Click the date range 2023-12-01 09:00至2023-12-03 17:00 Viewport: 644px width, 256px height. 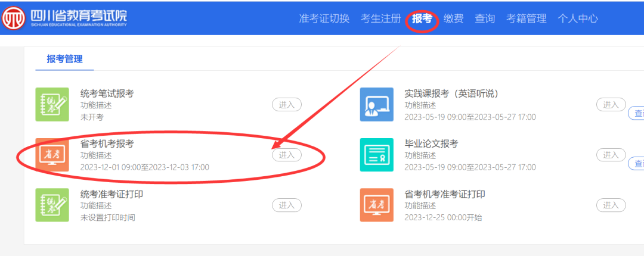pos(145,167)
